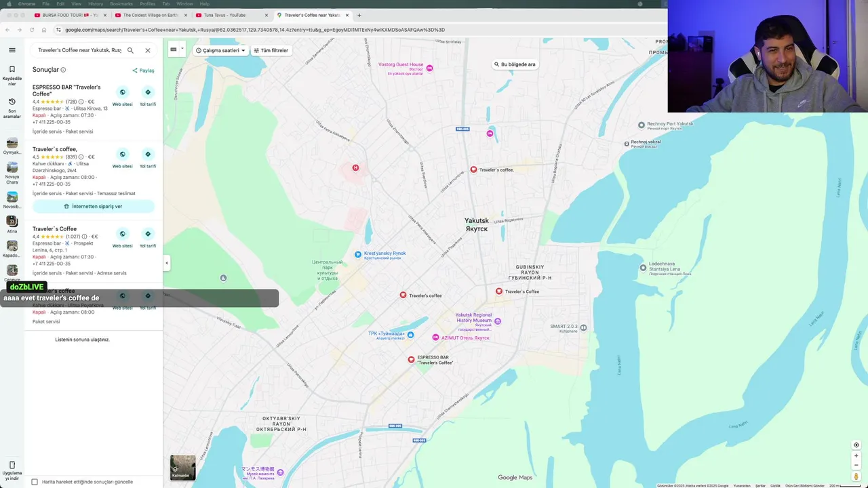Image resolution: width=868 pixels, height=488 pixels.
Task: Click Yakutsk Regional History Museum marker
Action: coord(498,321)
